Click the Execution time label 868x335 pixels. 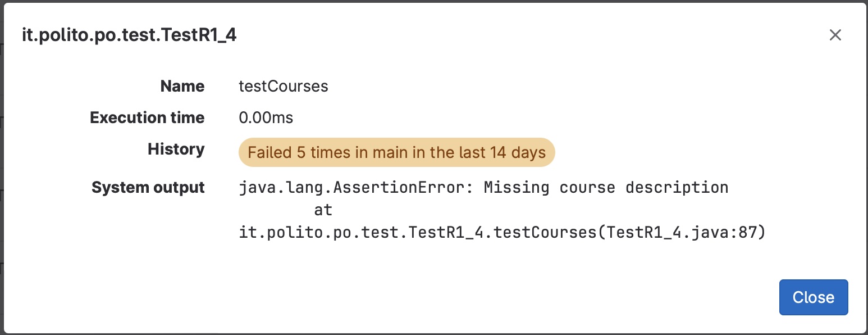point(147,117)
